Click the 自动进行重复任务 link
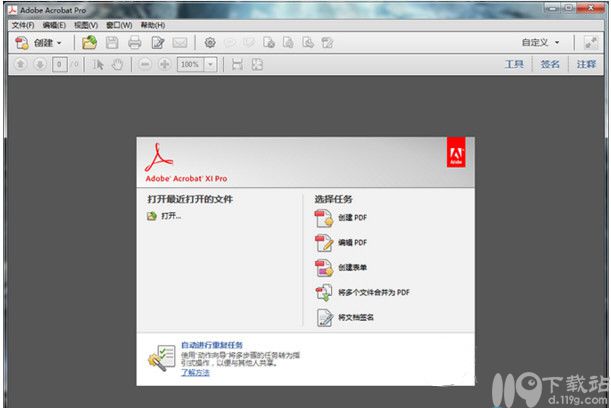611x408 pixels. [x=212, y=345]
